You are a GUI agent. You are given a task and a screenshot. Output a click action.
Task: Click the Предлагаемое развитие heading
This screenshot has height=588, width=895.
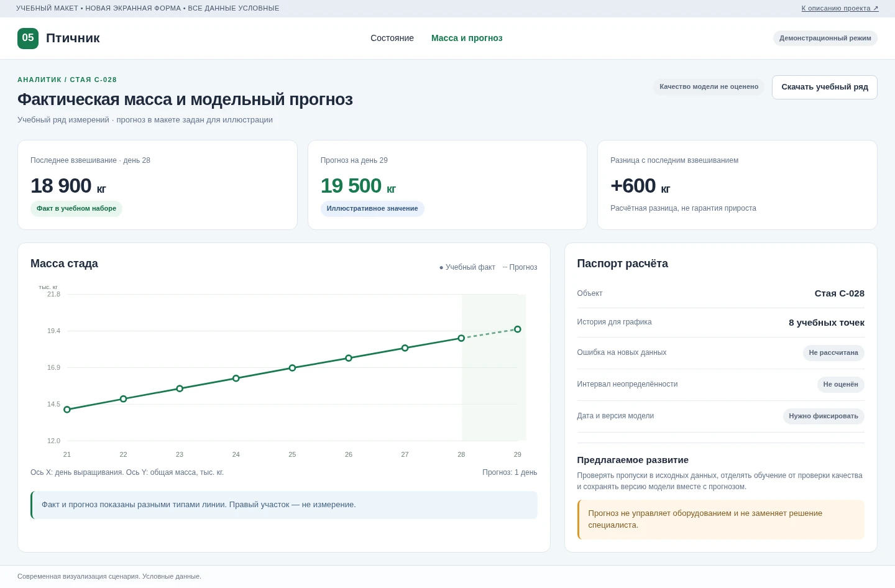coord(633,460)
